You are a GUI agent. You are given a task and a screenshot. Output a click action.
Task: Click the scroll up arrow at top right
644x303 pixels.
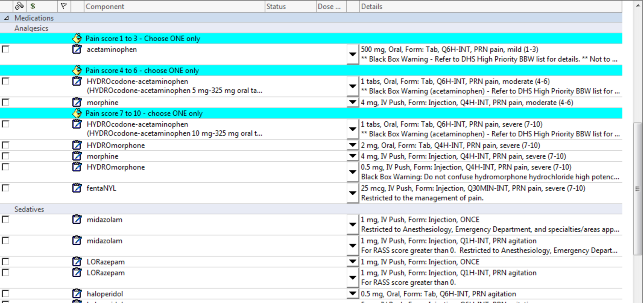point(638,5)
